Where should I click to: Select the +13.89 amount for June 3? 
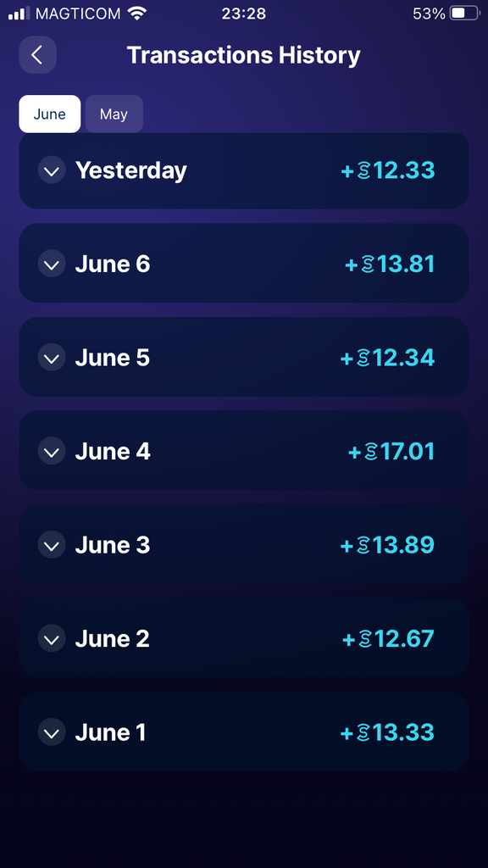387,545
